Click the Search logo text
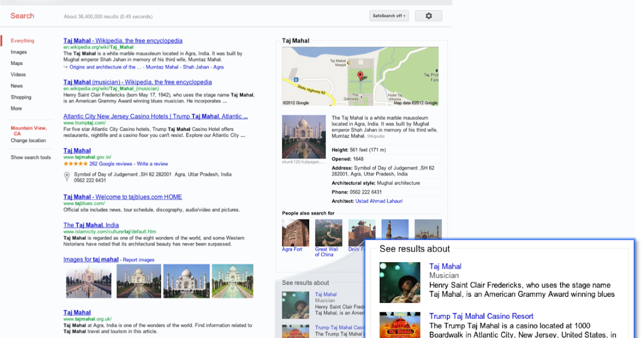644x338 pixels. (x=22, y=16)
